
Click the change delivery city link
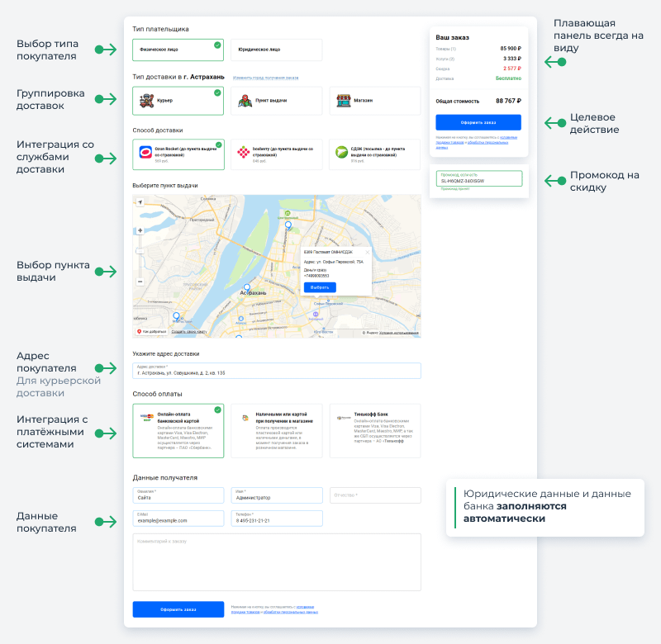click(265, 78)
